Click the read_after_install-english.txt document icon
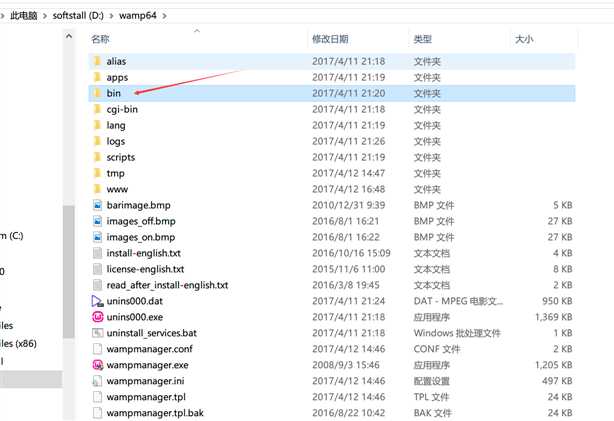 (98, 285)
